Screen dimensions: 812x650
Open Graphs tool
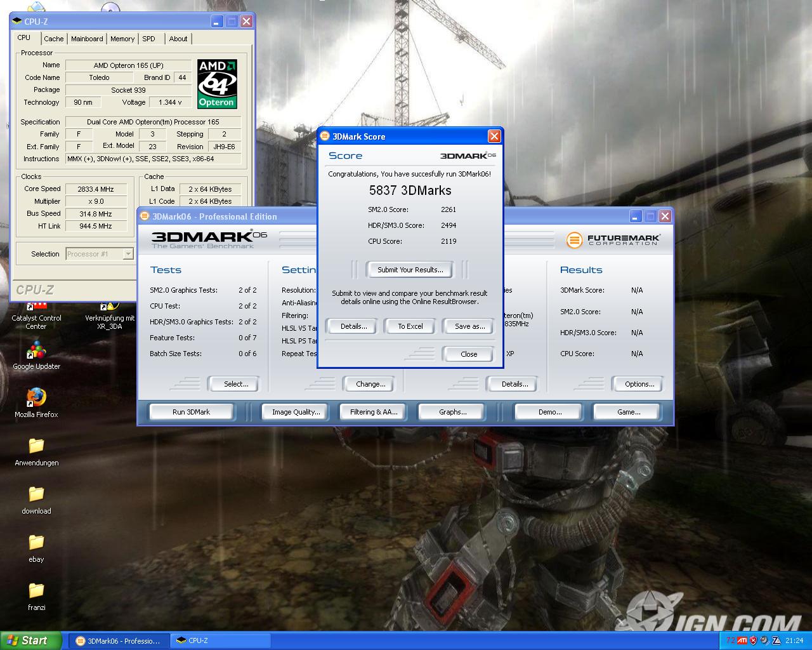452,412
